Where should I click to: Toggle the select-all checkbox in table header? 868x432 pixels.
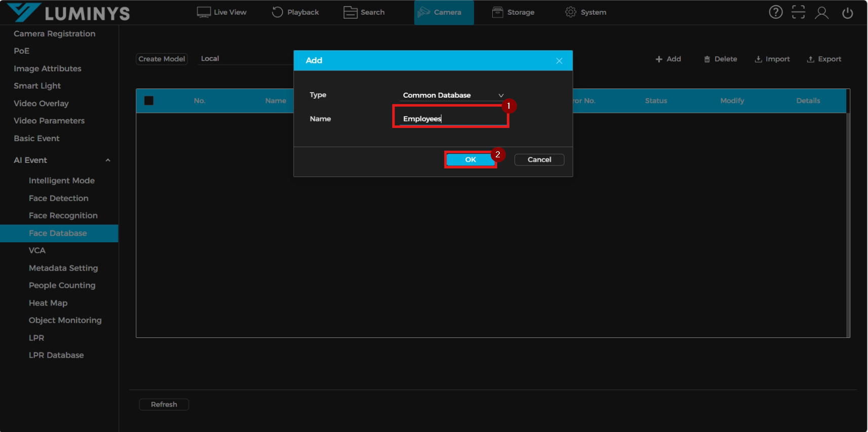(149, 101)
